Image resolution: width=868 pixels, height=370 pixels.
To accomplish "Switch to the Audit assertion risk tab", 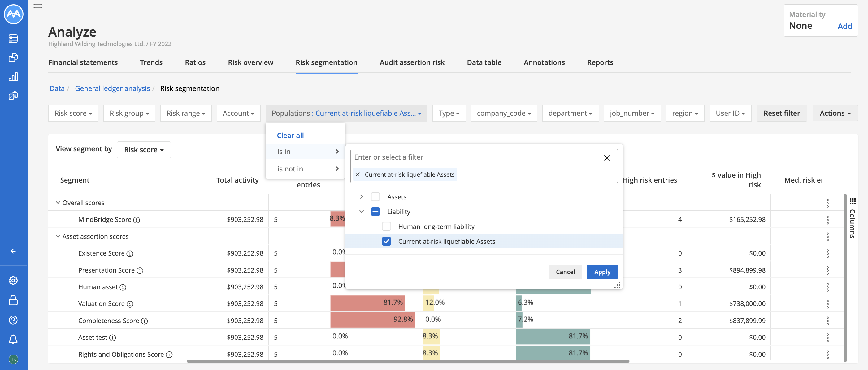I will 412,62.
